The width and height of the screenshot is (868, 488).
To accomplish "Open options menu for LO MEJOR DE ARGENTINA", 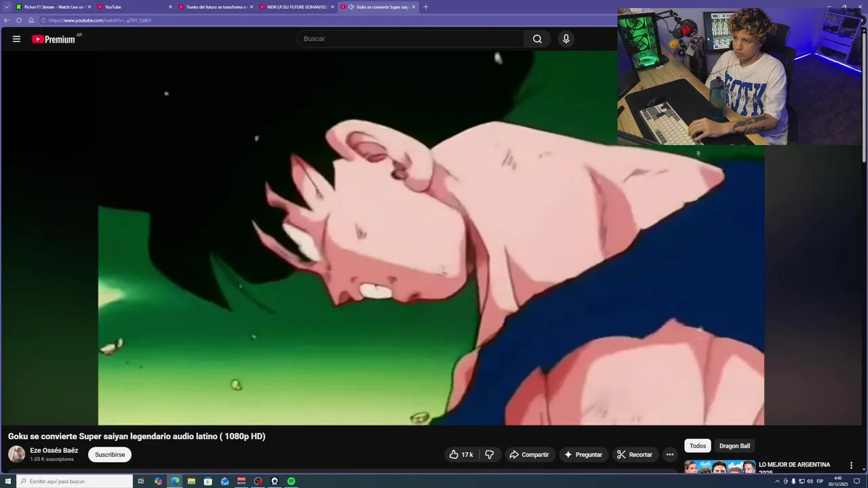I will tap(851, 466).
